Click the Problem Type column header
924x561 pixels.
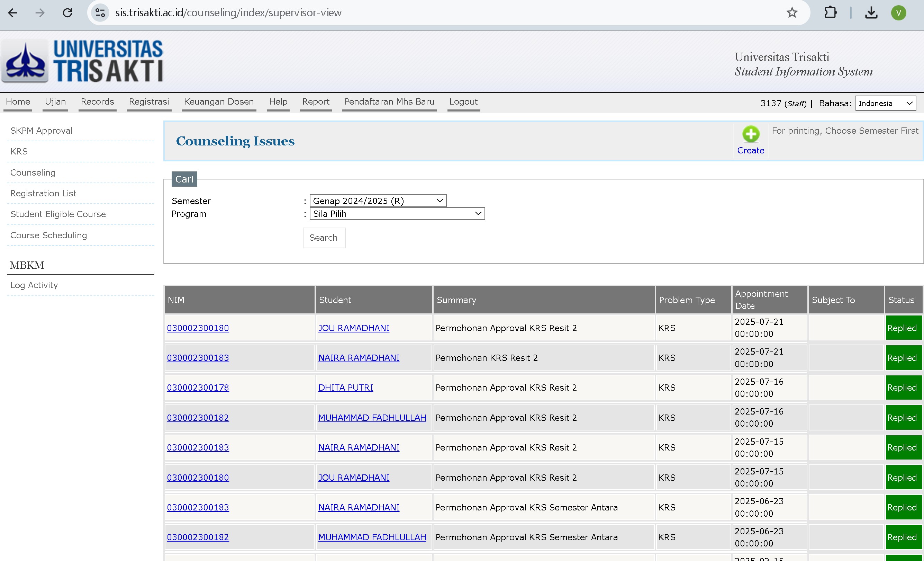[694, 300]
